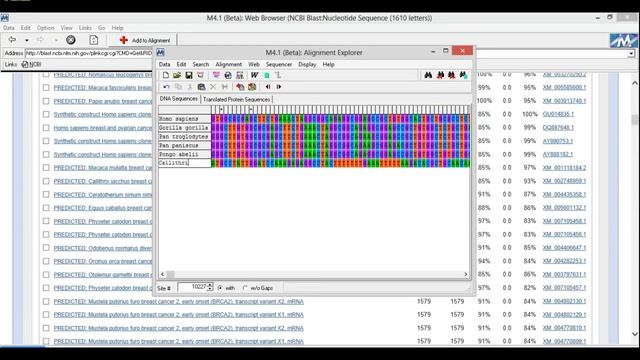Click the binoculars find-marked-site icon
The image size is (640, 360).
pos(463,75)
